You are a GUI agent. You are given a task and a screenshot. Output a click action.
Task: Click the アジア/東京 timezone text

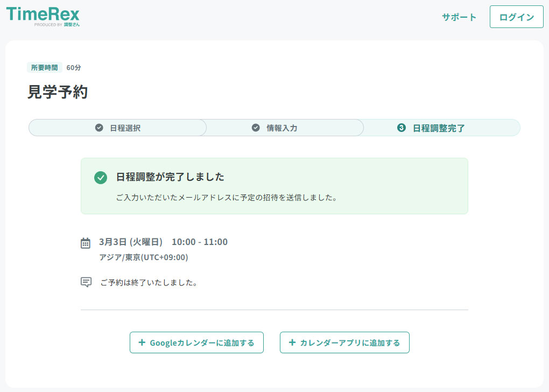[143, 257]
